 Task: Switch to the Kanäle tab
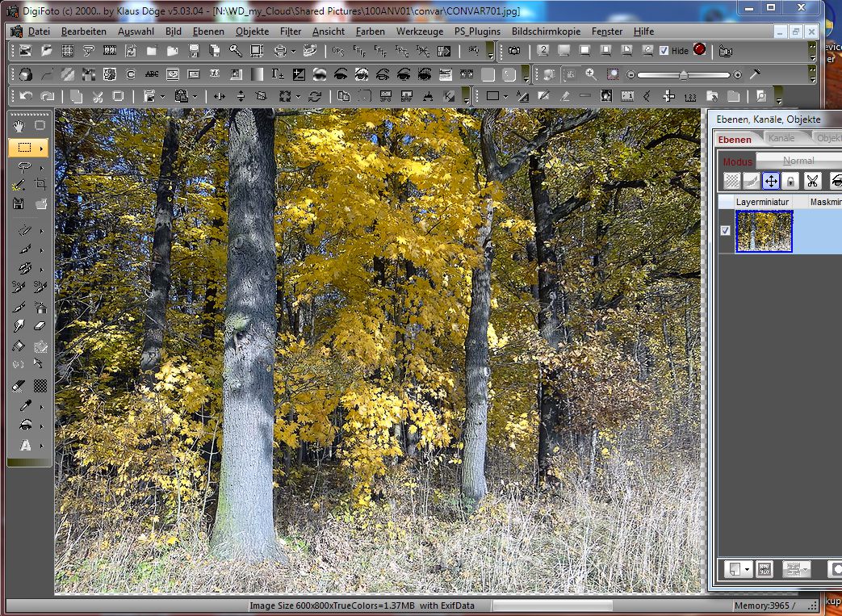pos(782,138)
